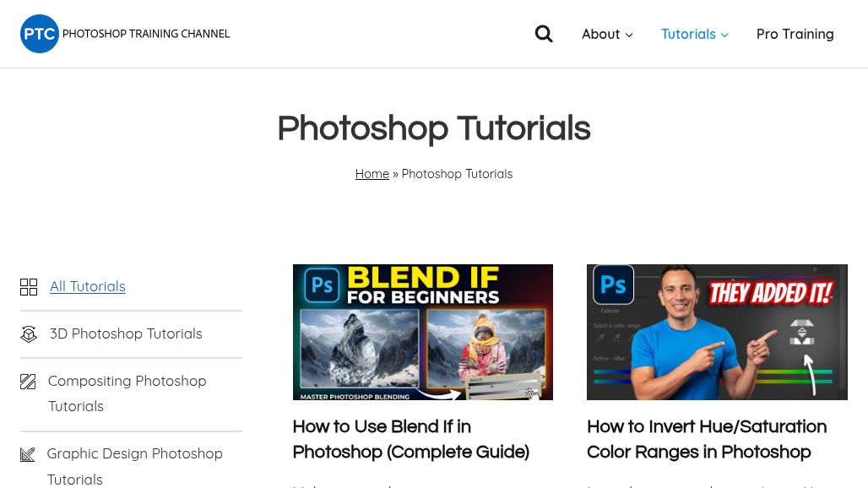Click the Ps badge on the Blend If thumbnail

pos(322,286)
